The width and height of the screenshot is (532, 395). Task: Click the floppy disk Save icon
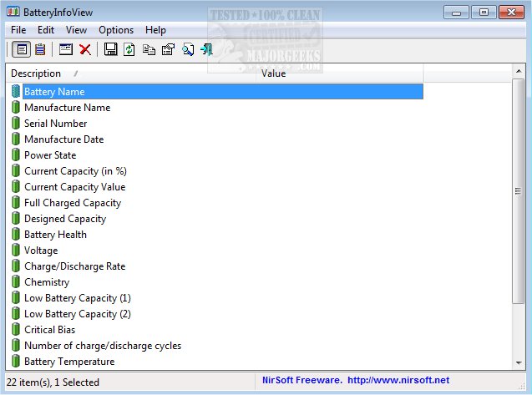pos(111,50)
